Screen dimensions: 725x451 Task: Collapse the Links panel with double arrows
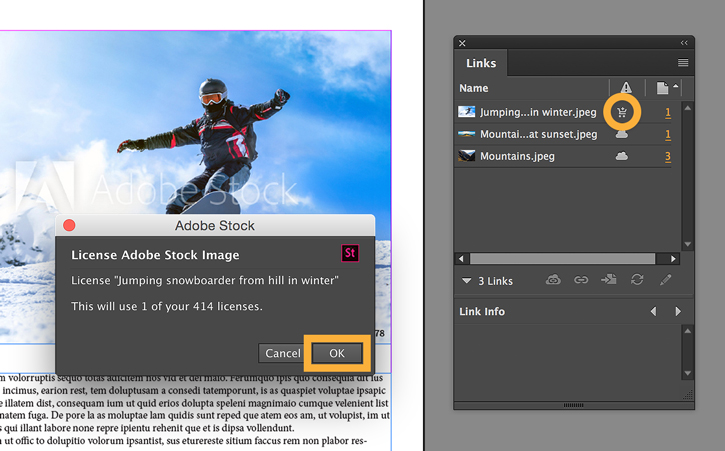684,43
